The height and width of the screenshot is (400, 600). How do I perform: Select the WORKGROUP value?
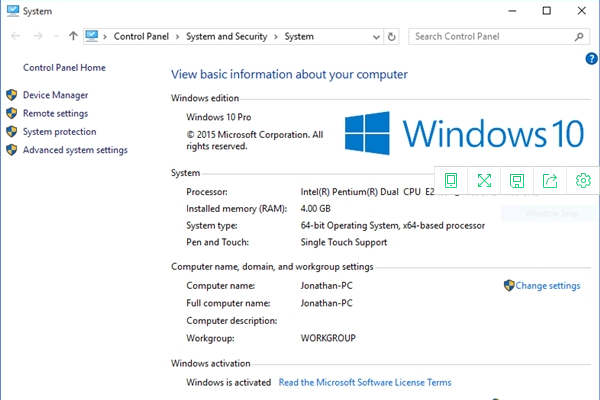point(328,338)
